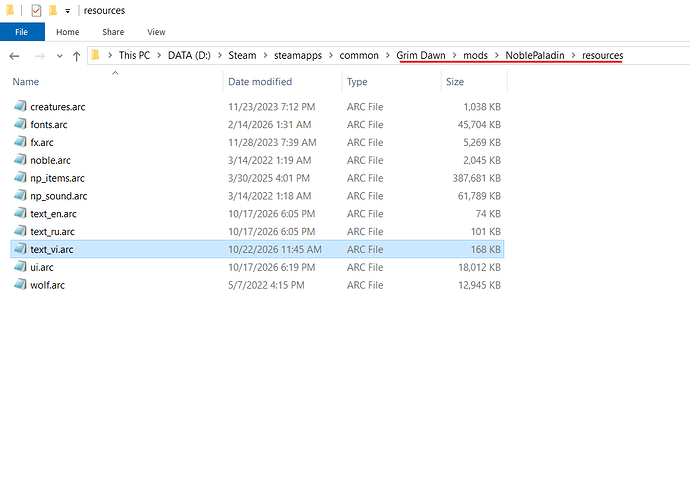Expand chevron after Grim Dawn in path

[455, 55]
